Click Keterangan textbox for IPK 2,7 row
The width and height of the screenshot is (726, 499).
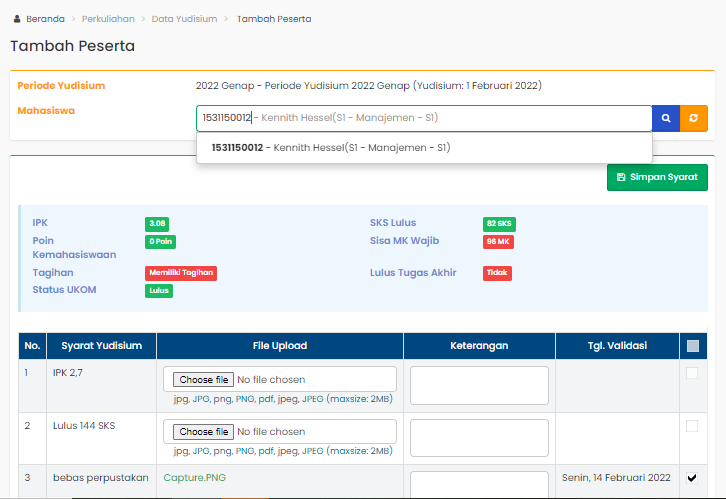coord(479,385)
